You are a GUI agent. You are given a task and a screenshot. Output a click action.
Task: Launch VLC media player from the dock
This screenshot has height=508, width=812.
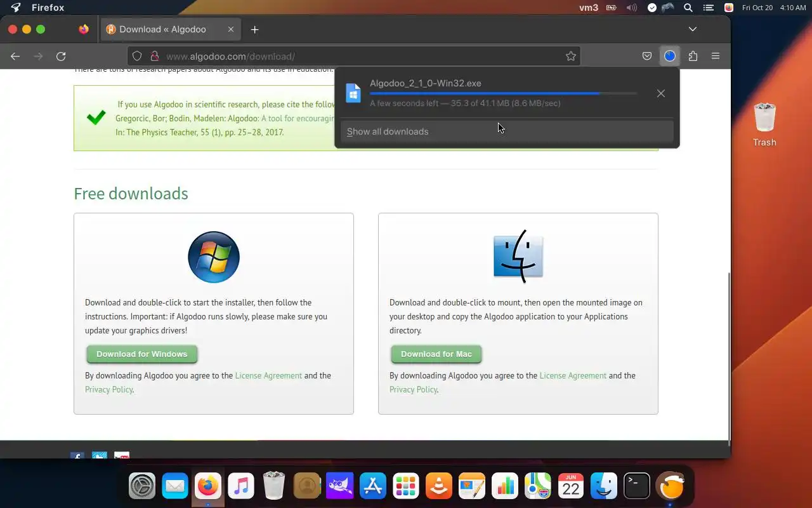[x=439, y=487]
